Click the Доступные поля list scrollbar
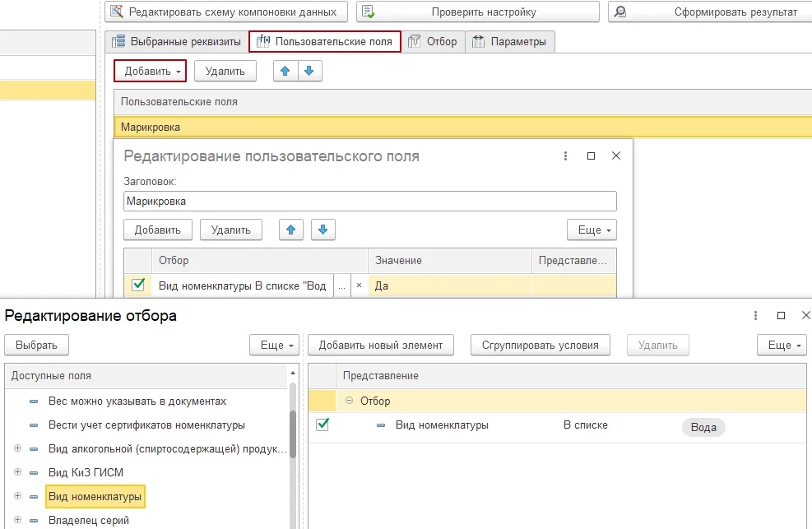This screenshot has height=529, width=812. (293, 434)
